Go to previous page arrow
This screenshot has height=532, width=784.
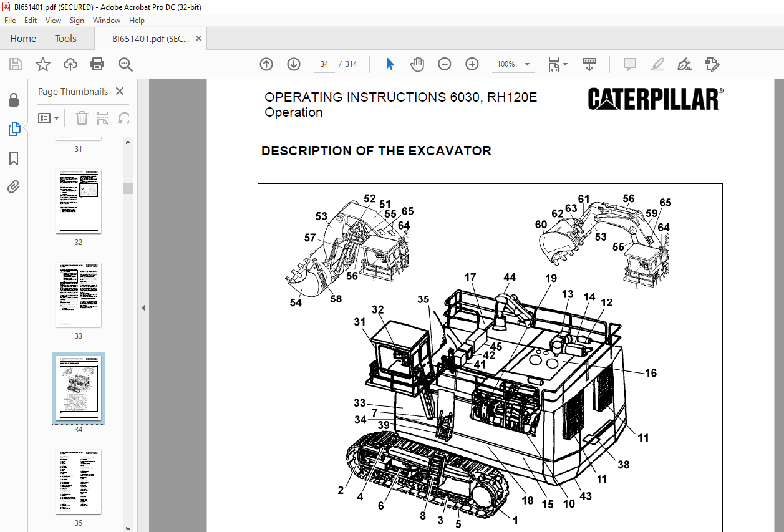click(266, 64)
